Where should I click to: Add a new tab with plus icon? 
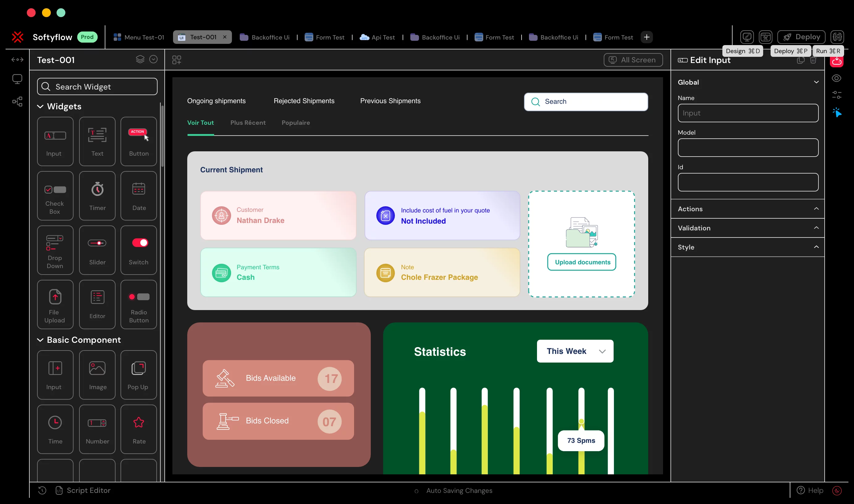[x=647, y=37]
